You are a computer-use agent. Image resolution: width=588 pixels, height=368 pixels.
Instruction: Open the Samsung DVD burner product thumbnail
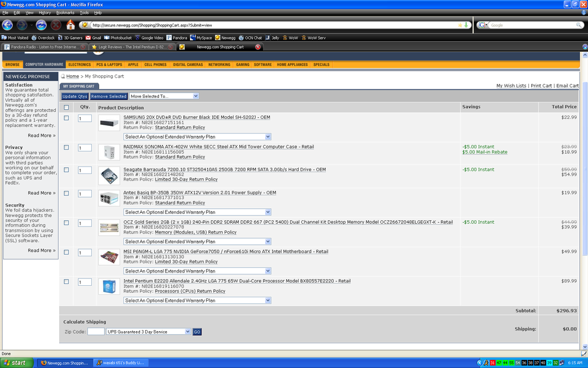tap(109, 123)
